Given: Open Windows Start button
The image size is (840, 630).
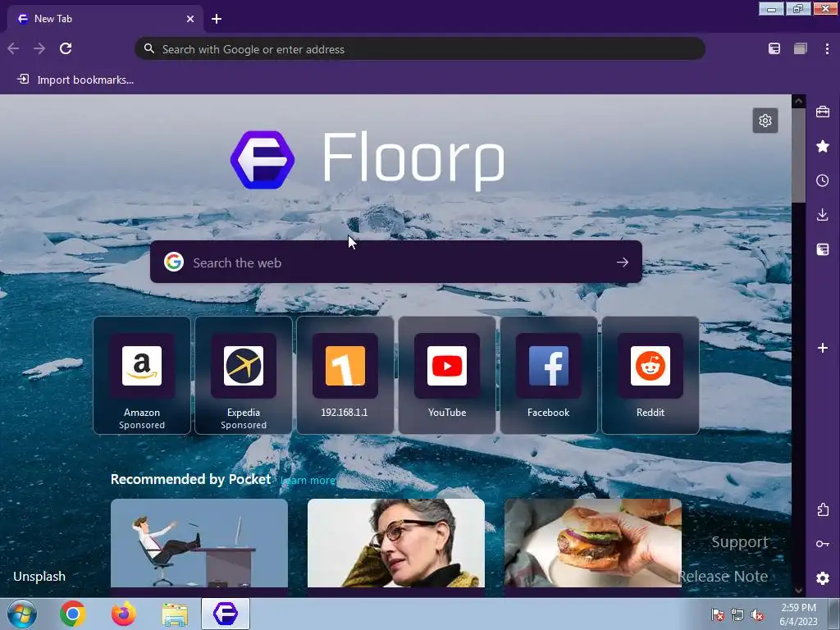Looking at the screenshot, I should pos(22,614).
